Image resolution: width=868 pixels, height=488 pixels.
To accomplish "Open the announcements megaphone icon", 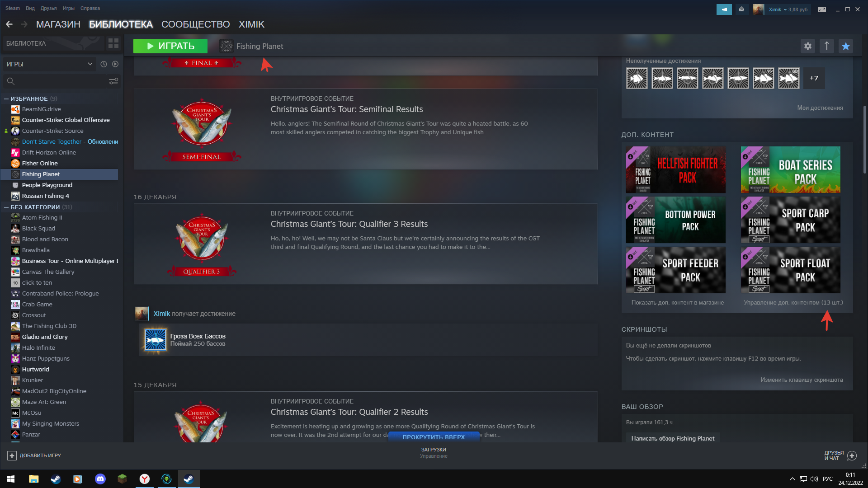I will pyautogui.click(x=724, y=9).
